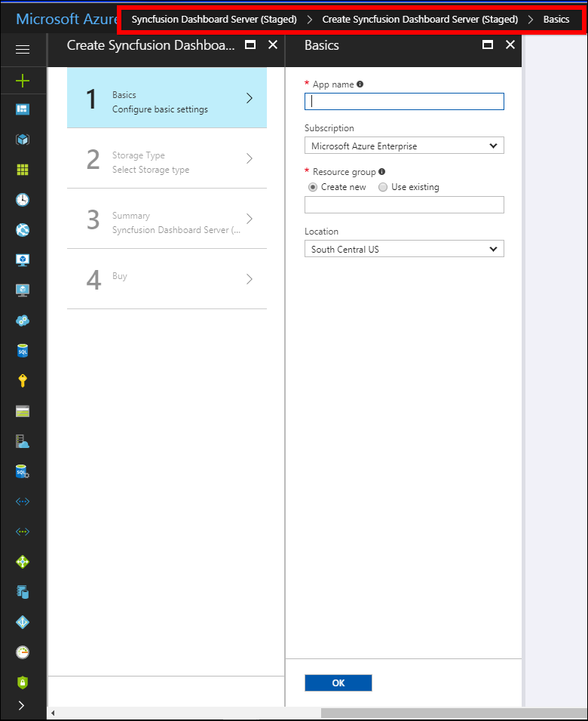Open Resource groups cube icon
This screenshot has width=588, height=721.
coord(23,140)
